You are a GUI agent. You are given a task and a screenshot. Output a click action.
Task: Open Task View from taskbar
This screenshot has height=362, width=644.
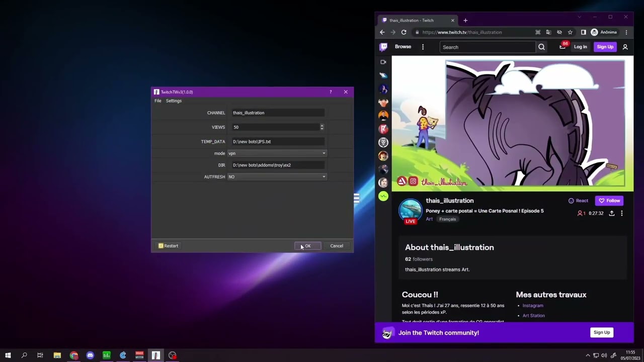tap(40, 355)
